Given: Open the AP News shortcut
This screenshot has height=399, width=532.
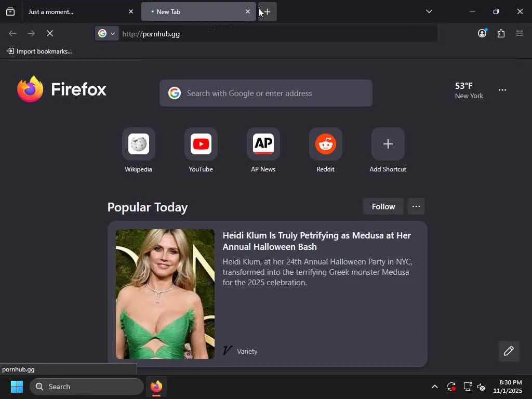Looking at the screenshot, I should 263,150.
